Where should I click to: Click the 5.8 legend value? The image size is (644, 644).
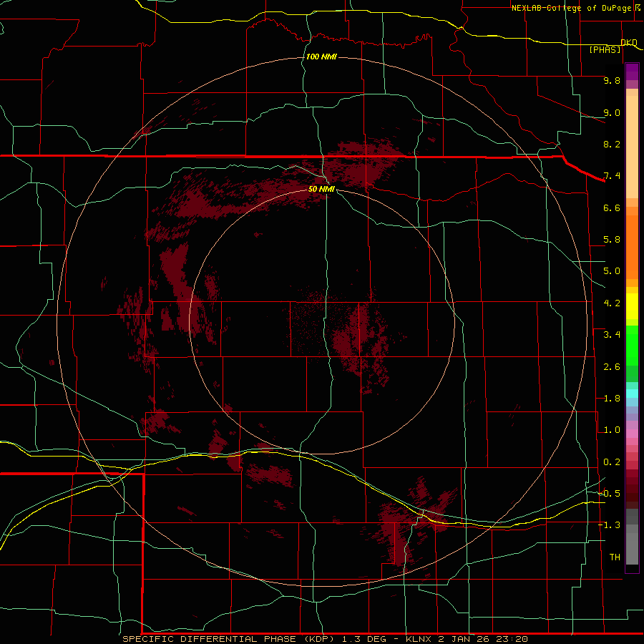(612, 240)
